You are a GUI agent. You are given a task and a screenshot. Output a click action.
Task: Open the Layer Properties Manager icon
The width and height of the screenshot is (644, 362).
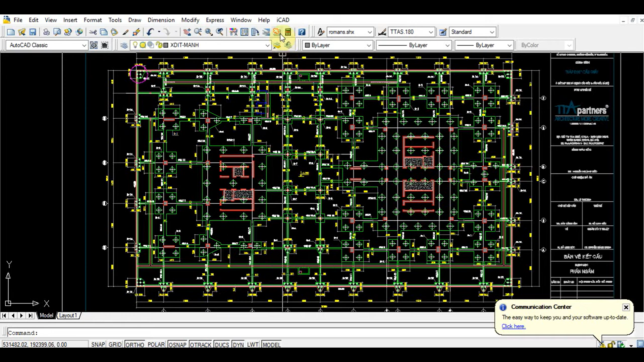pyautogui.click(x=124, y=45)
